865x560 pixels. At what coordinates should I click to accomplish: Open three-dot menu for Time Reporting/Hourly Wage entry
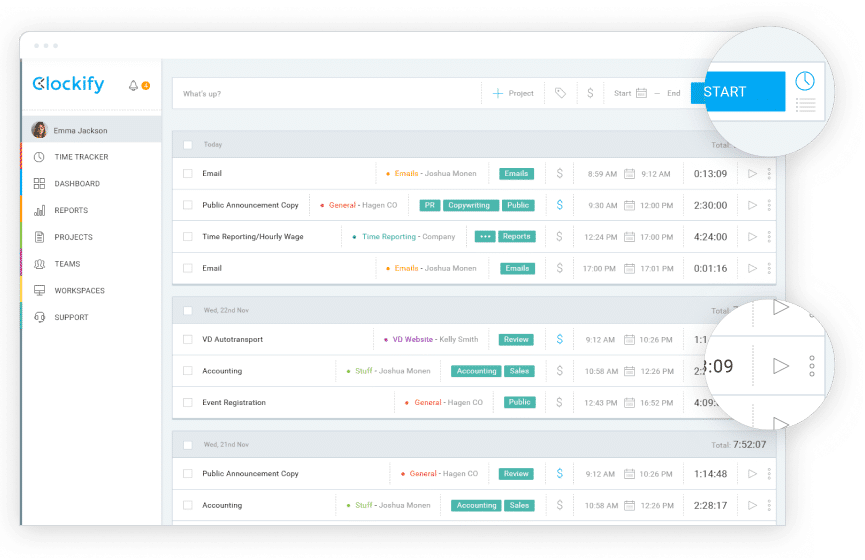click(x=769, y=237)
